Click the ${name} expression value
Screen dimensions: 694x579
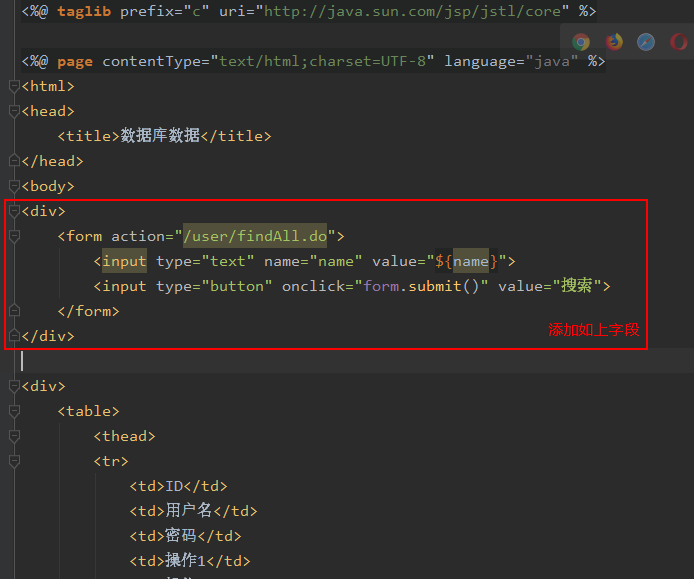(x=467, y=261)
